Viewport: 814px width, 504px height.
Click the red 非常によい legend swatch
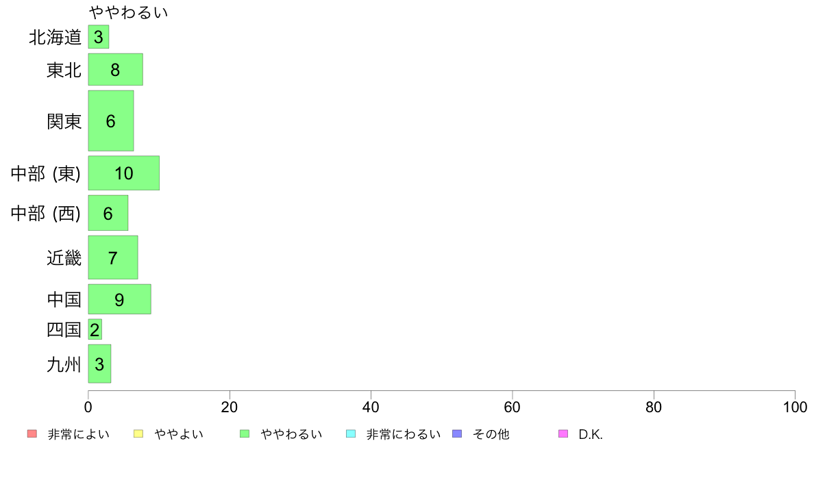point(32,434)
